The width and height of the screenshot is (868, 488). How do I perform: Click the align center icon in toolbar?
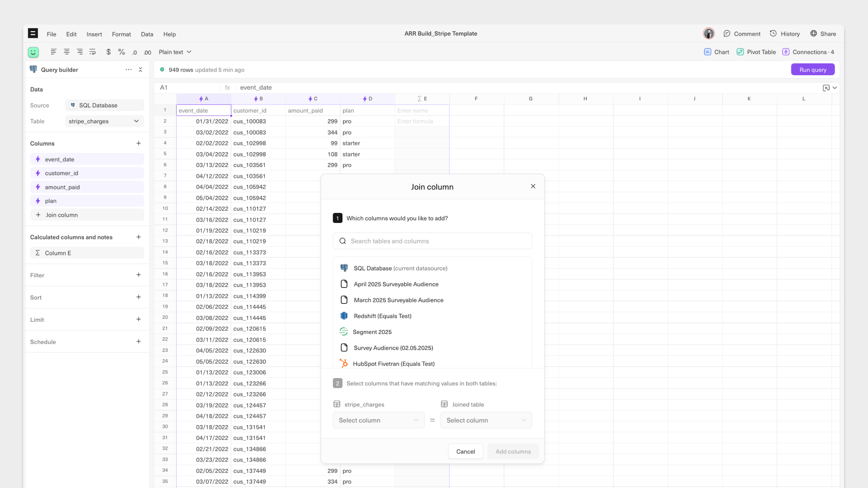tap(67, 52)
